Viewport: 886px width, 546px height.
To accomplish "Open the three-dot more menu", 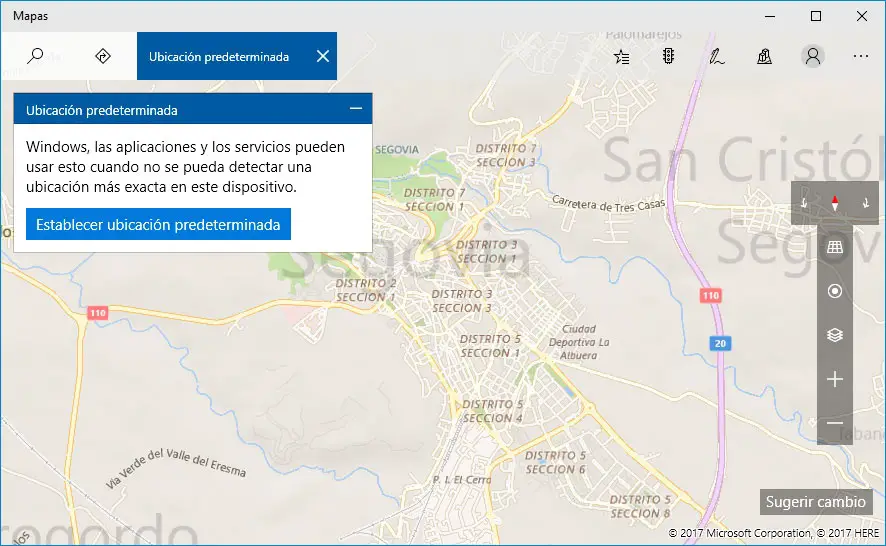I will (x=861, y=56).
